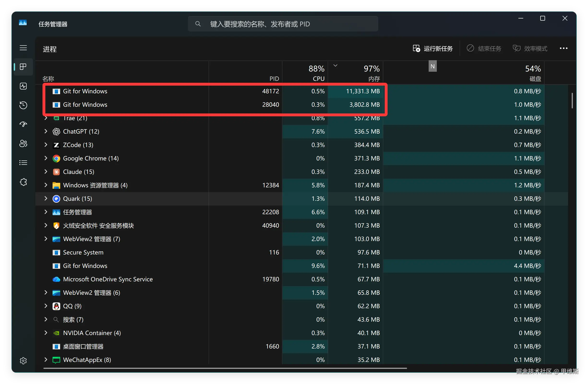Click the 4.4 MB/秒 disk value
588x384 pixels.
pos(527,266)
